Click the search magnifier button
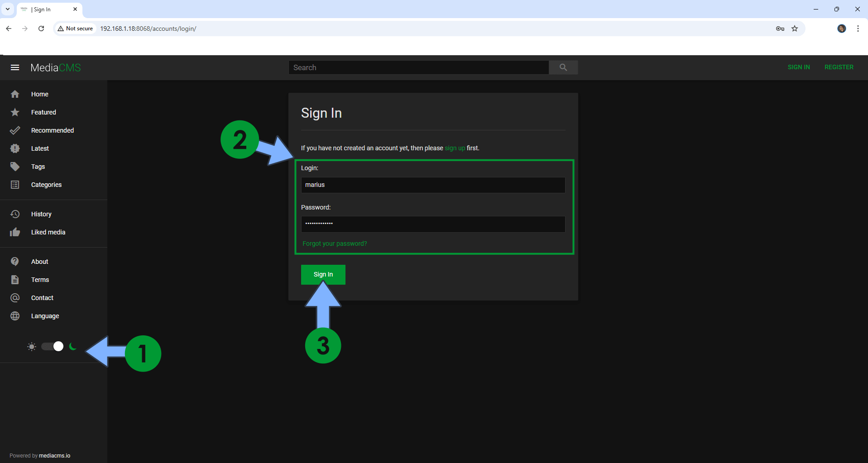 (563, 67)
